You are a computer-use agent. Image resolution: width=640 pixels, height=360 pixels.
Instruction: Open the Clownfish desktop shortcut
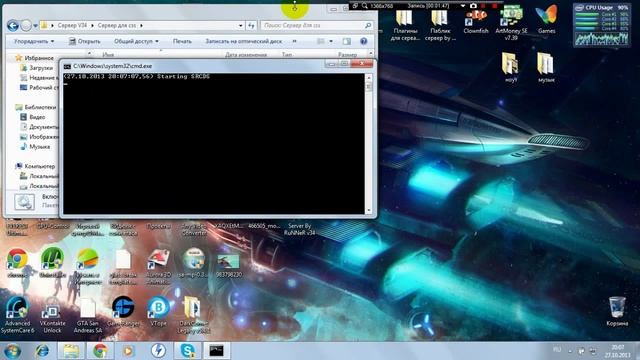pos(476,20)
